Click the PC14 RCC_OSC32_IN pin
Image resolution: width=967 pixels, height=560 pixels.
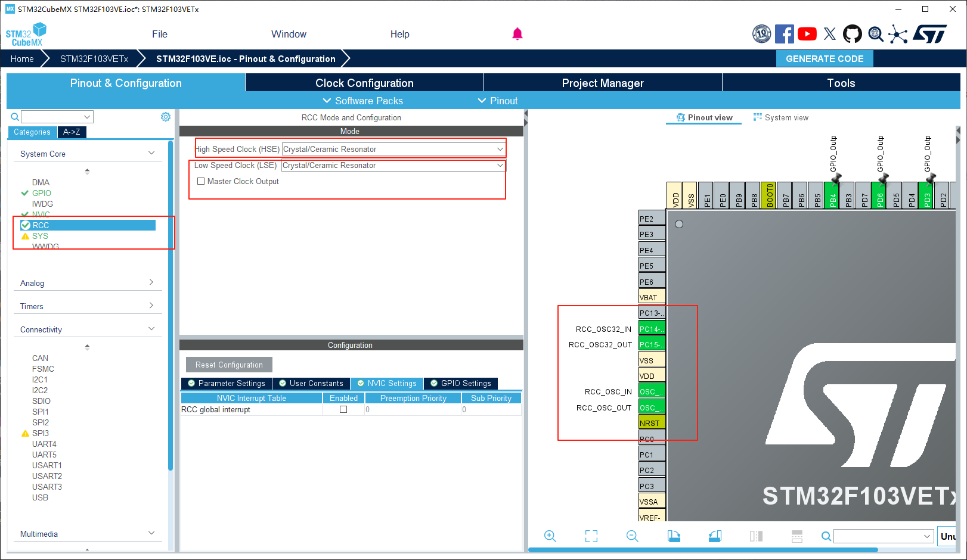[652, 328]
